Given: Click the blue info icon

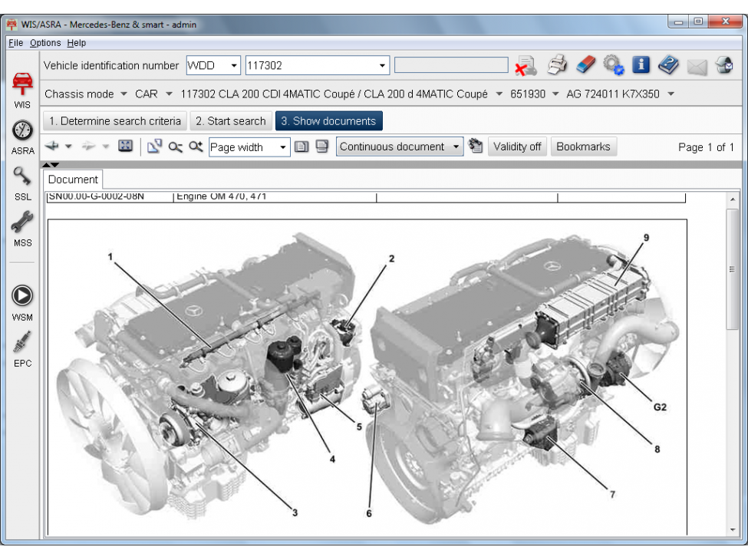Looking at the screenshot, I should point(641,66).
